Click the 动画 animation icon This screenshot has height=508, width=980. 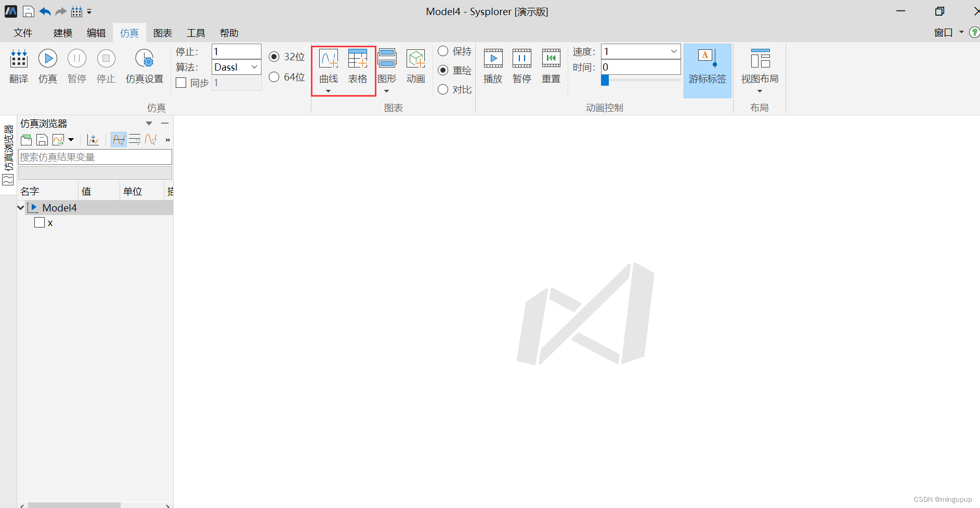pyautogui.click(x=415, y=66)
